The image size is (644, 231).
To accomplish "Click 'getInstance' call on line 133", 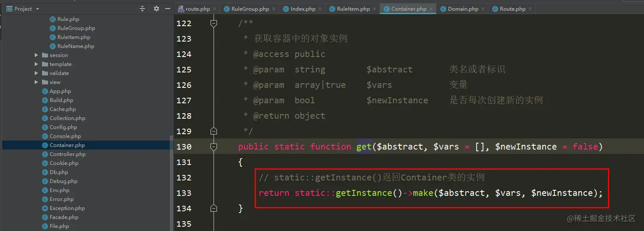I will (364, 193).
